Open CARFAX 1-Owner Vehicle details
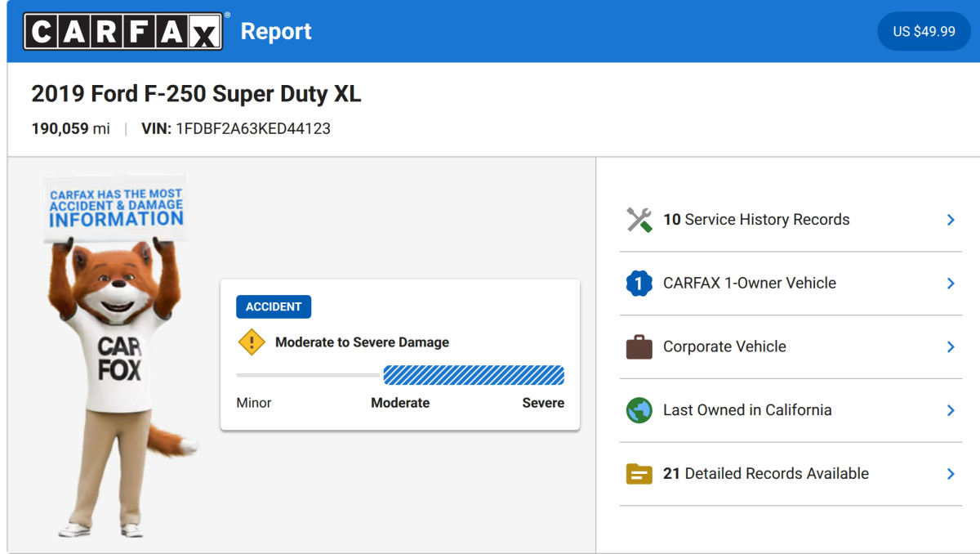The width and height of the screenshot is (980, 554). (791, 284)
